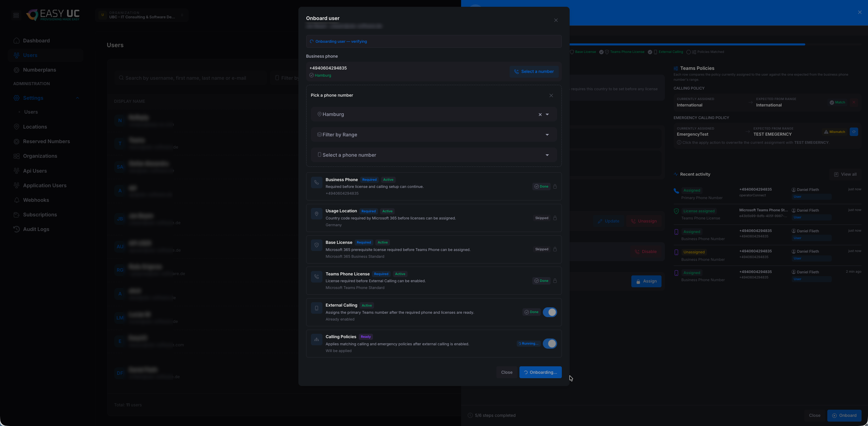The image size is (868, 426).
Task: Click the License assigned activity entry
Action: (767, 214)
